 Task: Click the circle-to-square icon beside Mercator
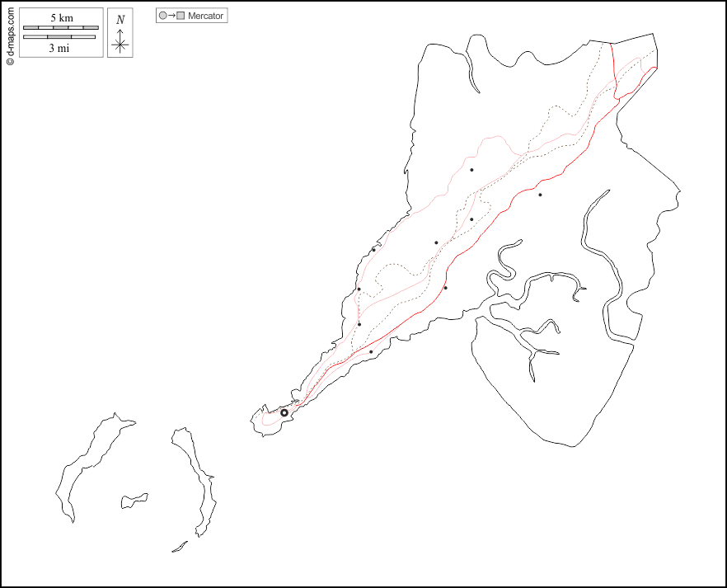click(x=172, y=16)
